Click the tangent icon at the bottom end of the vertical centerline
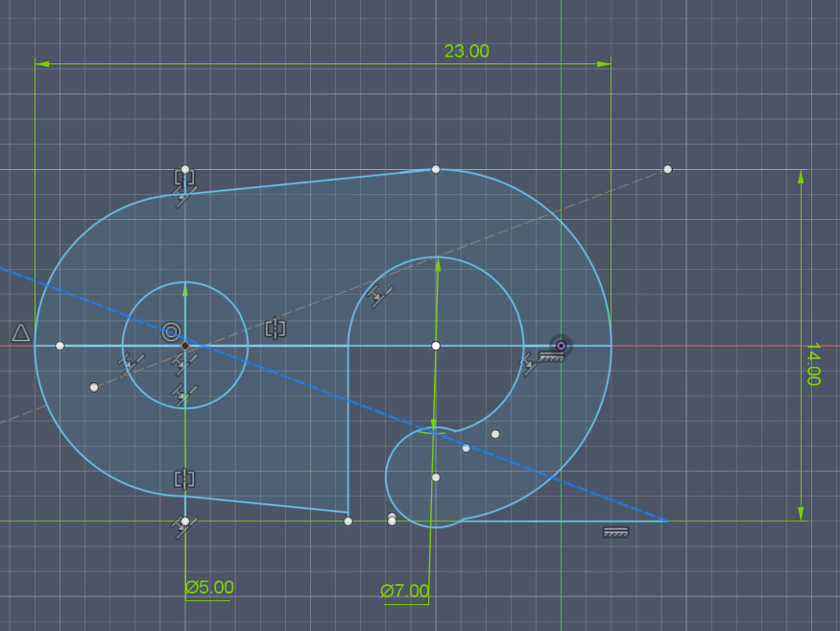The image size is (840, 631). [x=185, y=527]
